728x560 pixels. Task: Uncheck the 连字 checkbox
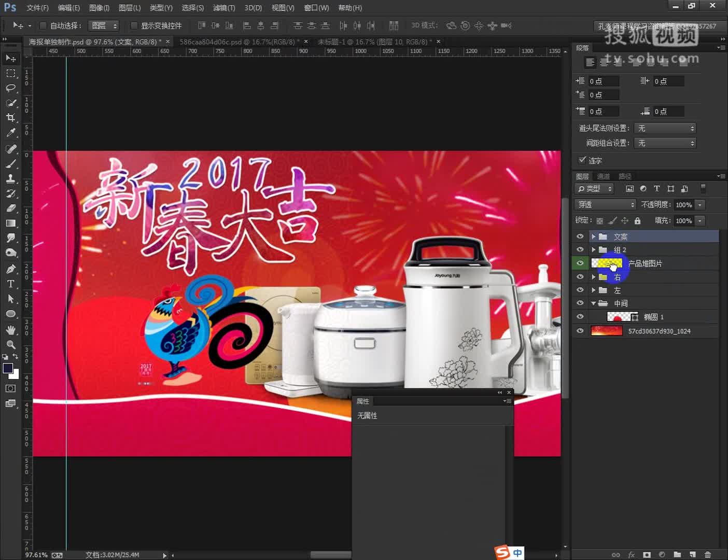click(x=582, y=160)
